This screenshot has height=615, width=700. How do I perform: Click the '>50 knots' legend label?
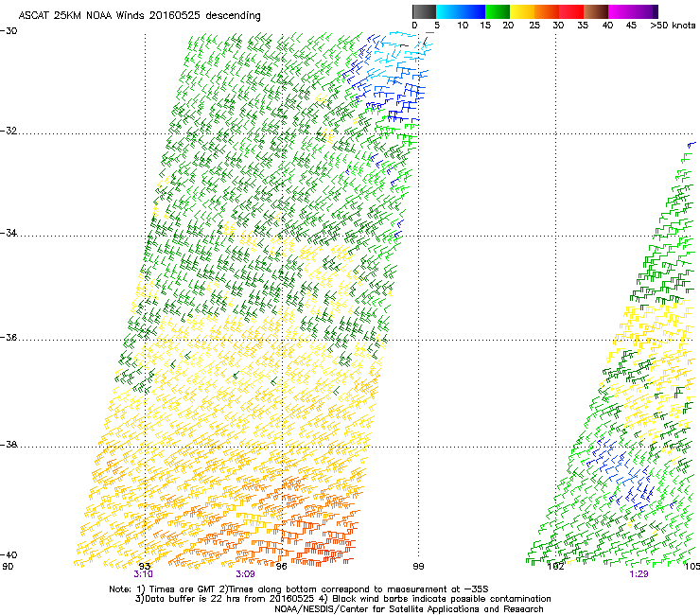click(673, 26)
